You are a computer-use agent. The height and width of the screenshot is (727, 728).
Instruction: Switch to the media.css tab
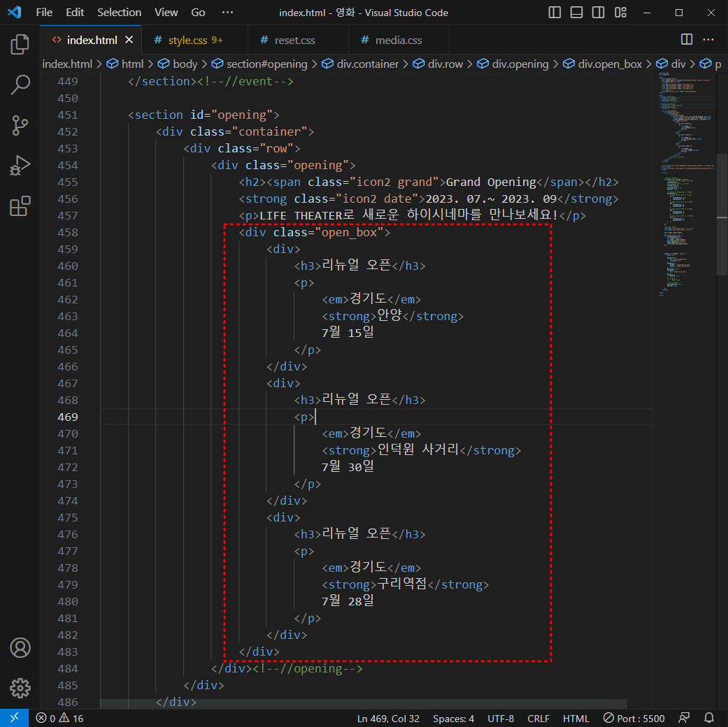[x=399, y=40]
